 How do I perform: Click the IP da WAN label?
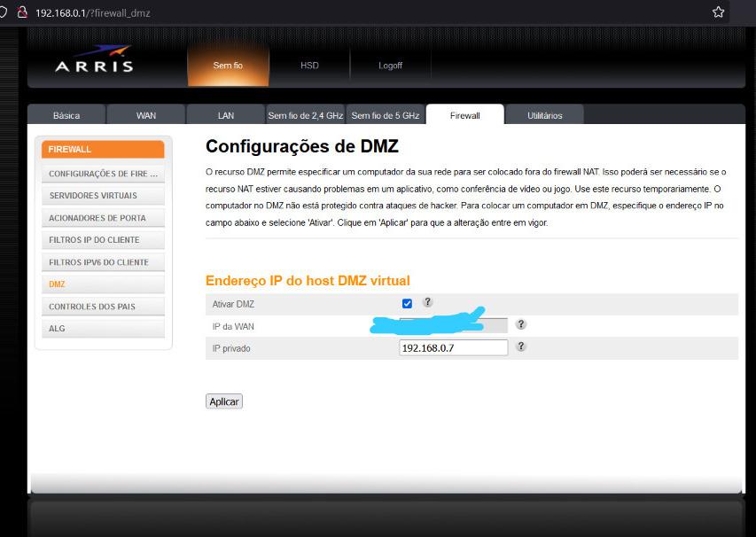coord(233,326)
